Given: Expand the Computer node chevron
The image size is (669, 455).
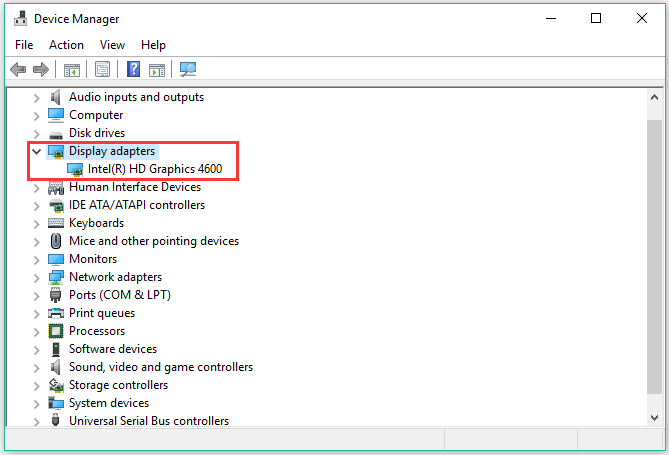Looking at the screenshot, I should click(x=37, y=116).
